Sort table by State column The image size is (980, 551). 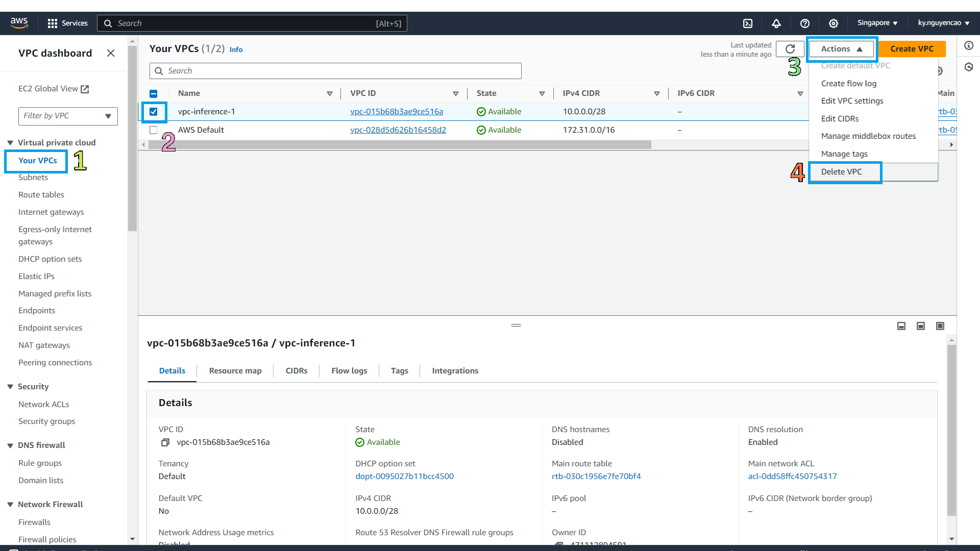542,93
